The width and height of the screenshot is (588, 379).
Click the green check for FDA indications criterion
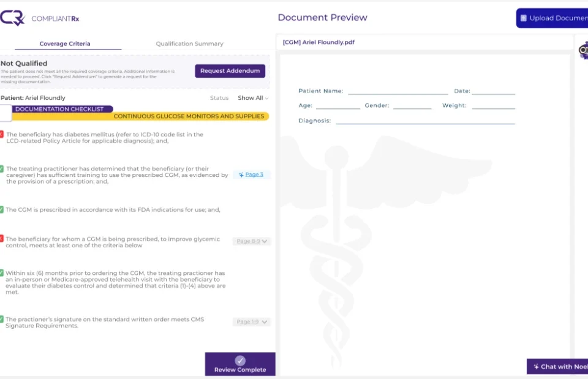click(x=2, y=209)
